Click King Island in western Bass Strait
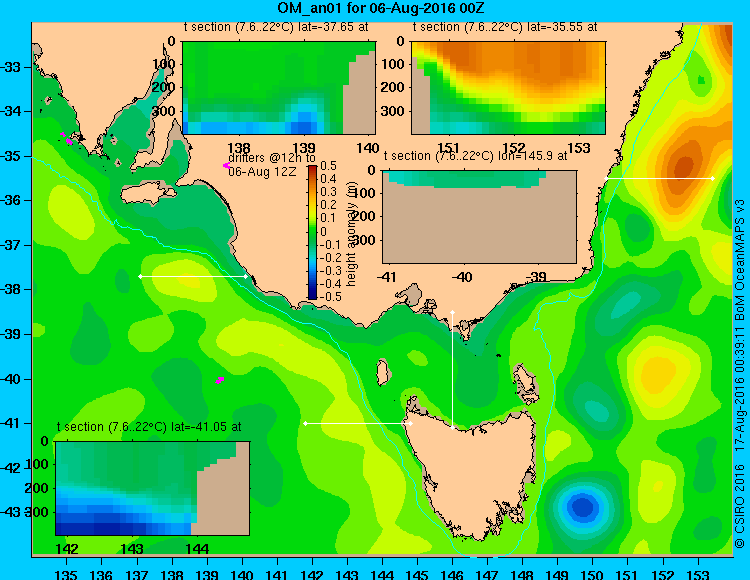Viewport: 750px width, 580px height. click(382, 372)
